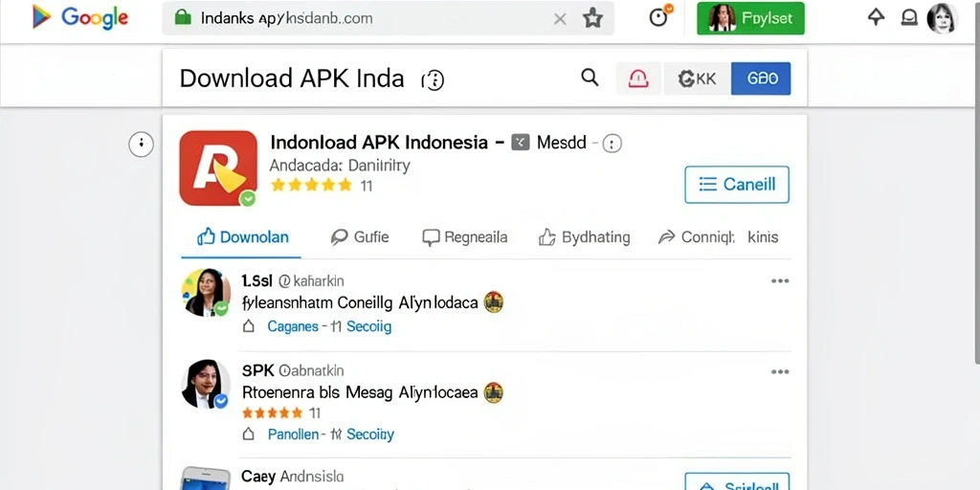Click the home icon beside Caganes
Image resolution: width=980 pixels, height=490 pixels.
pos(248,326)
